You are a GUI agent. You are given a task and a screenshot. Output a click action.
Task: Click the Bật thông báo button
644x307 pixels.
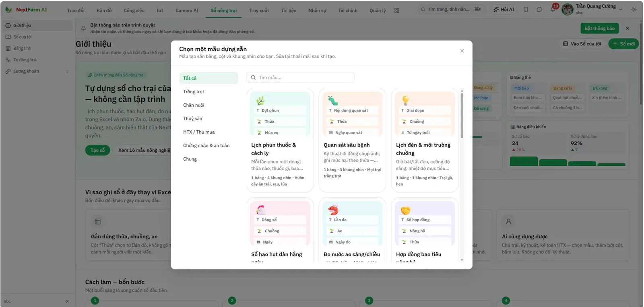599,28
